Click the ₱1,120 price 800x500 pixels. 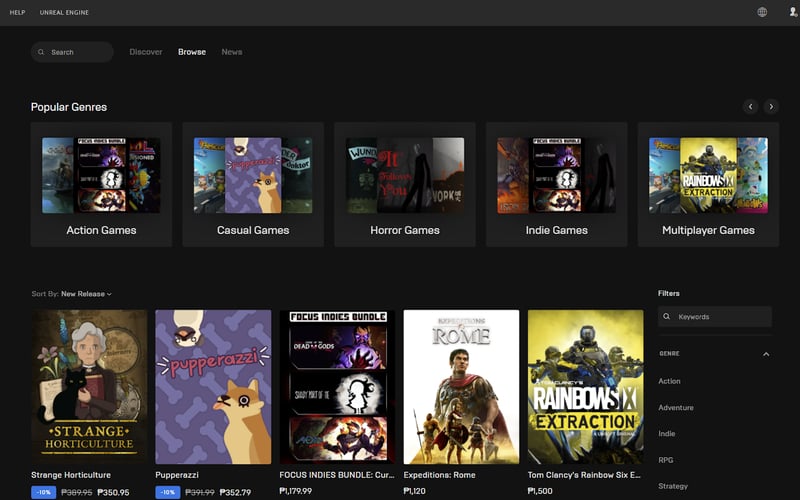point(414,491)
